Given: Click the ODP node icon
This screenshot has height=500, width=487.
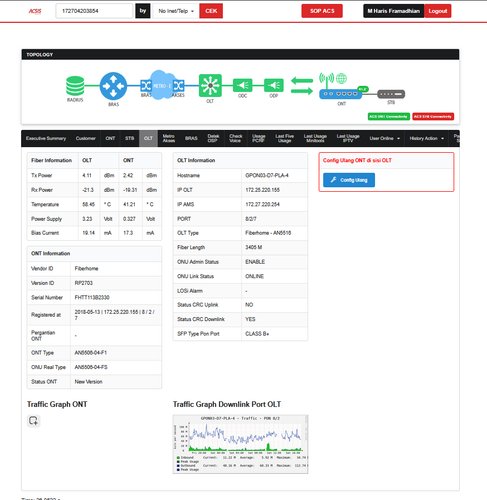Looking at the screenshot, I should (x=274, y=85).
